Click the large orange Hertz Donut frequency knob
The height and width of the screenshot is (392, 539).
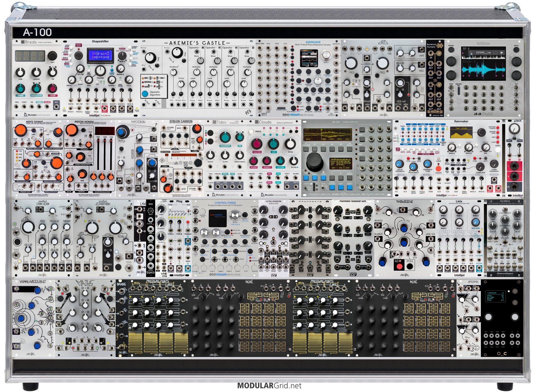(x=20, y=130)
